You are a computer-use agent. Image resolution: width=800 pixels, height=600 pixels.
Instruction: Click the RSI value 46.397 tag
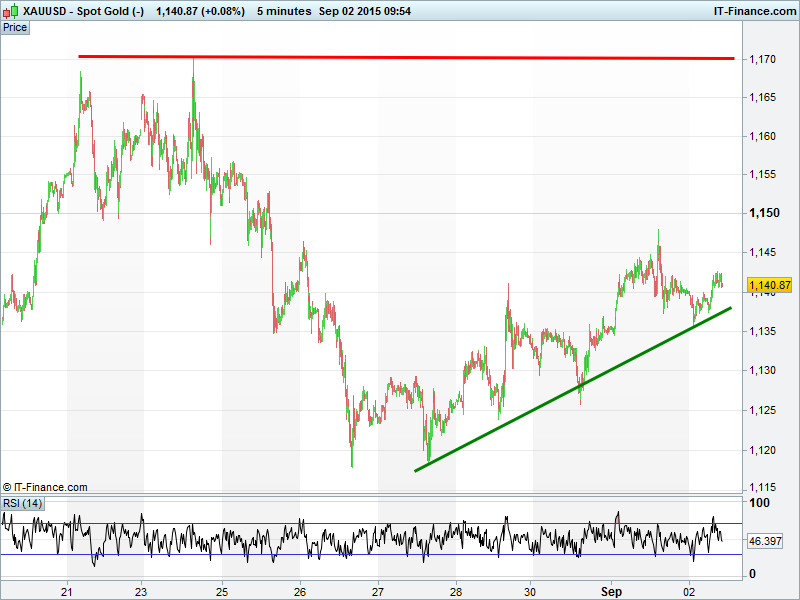click(765, 541)
